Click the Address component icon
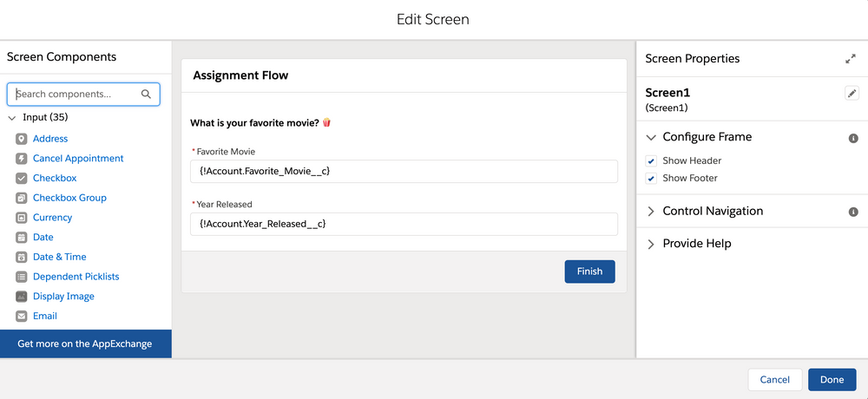Viewport: 868px width, 399px height. point(22,139)
